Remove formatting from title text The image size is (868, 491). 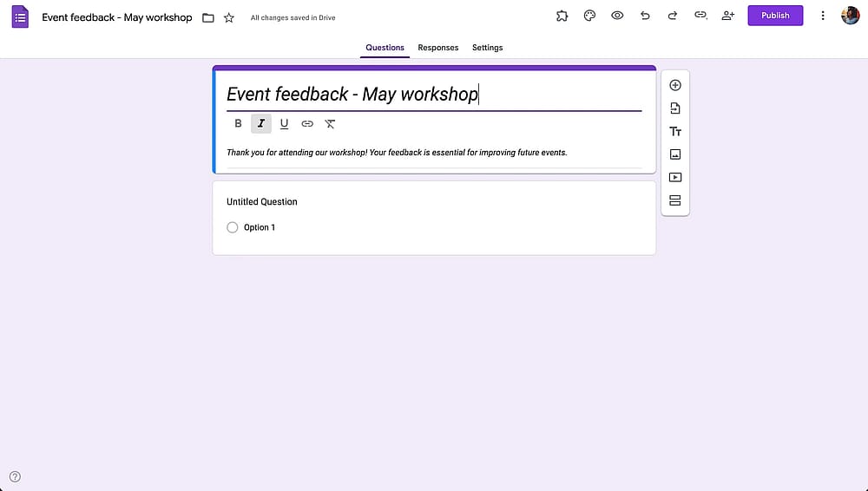[x=330, y=123]
